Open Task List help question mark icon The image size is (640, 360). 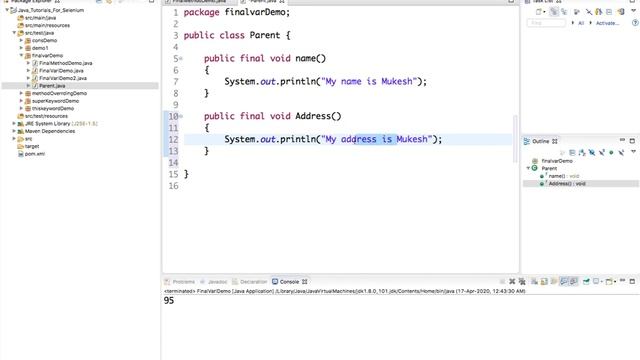635,23
